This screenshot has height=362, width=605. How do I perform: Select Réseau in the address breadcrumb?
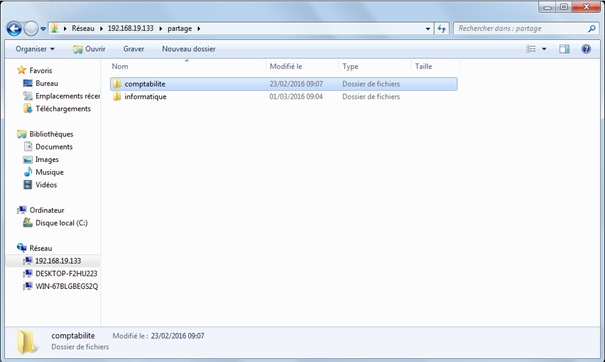pos(83,29)
